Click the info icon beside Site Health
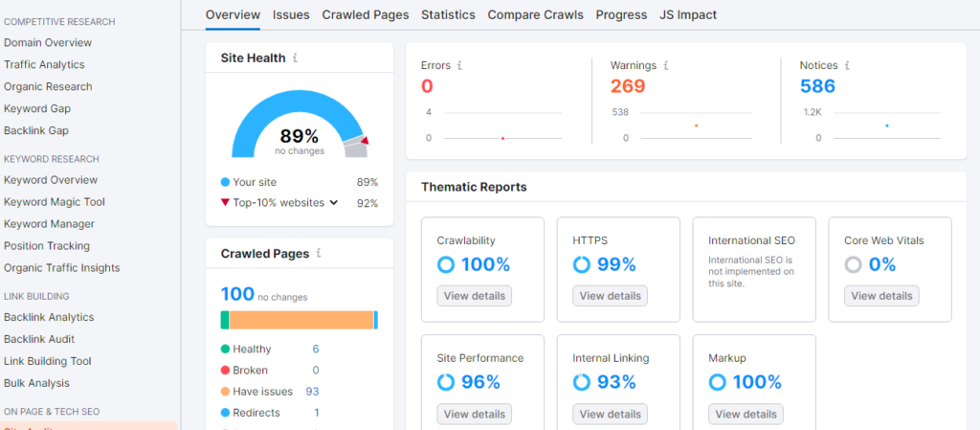980x430 pixels. [295, 58]
